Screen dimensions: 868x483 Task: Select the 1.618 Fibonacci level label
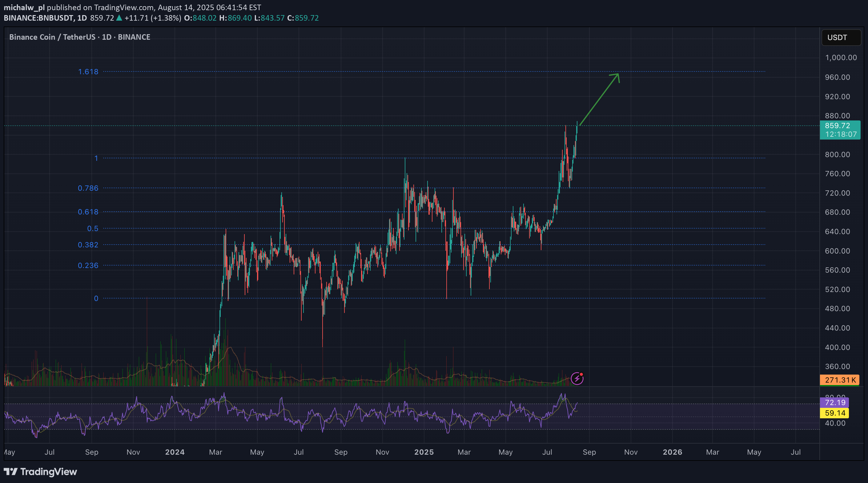(x=88, y=71)
